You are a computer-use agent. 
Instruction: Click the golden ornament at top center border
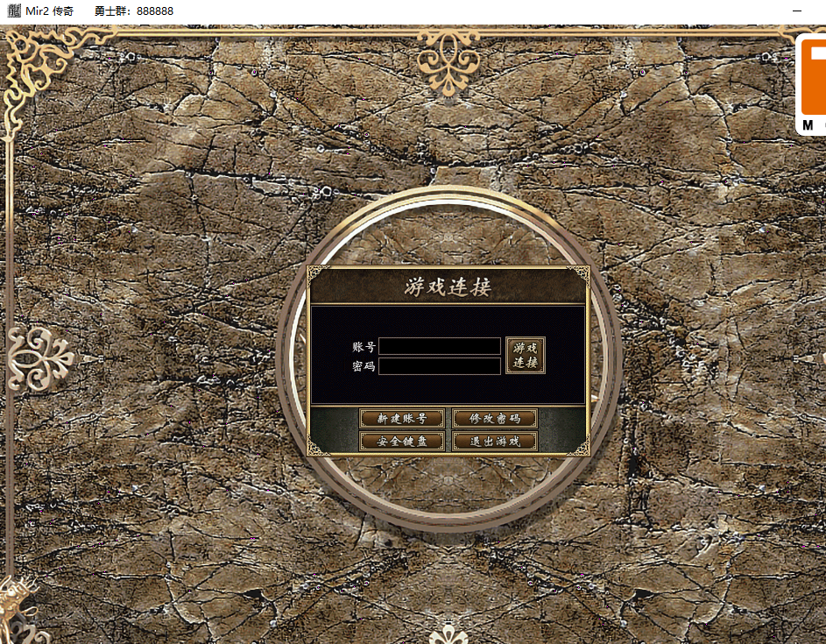(x=448, y=61)
